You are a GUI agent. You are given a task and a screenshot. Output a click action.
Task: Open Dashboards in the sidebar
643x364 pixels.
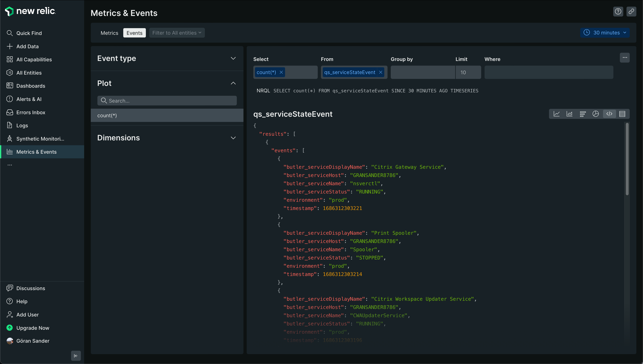[x=31, y=86]
